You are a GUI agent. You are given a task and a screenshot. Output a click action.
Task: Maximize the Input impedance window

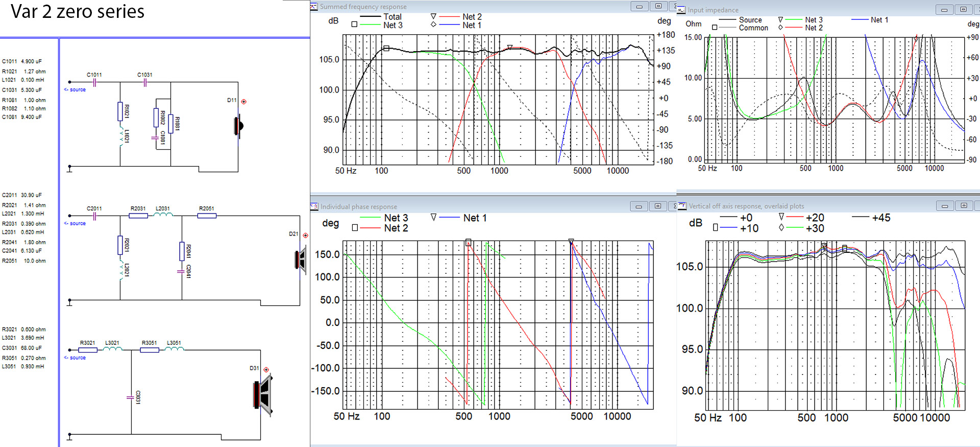963,9
